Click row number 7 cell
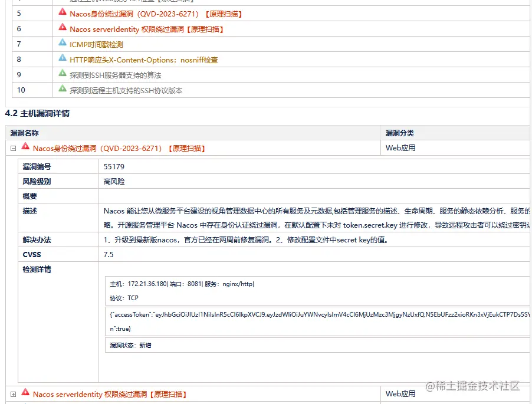The width and height of the screenshot is (532, 404). pyautogui.click(x=32, y=44)
